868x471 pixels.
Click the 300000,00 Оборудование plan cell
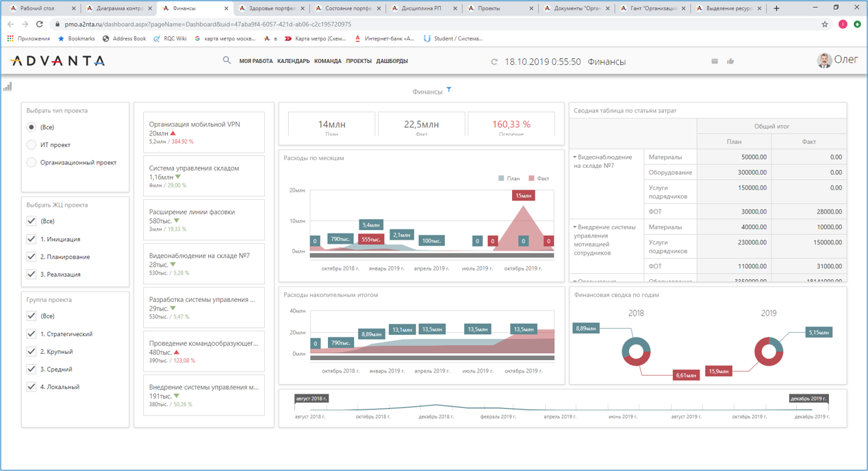coord(734,173)
